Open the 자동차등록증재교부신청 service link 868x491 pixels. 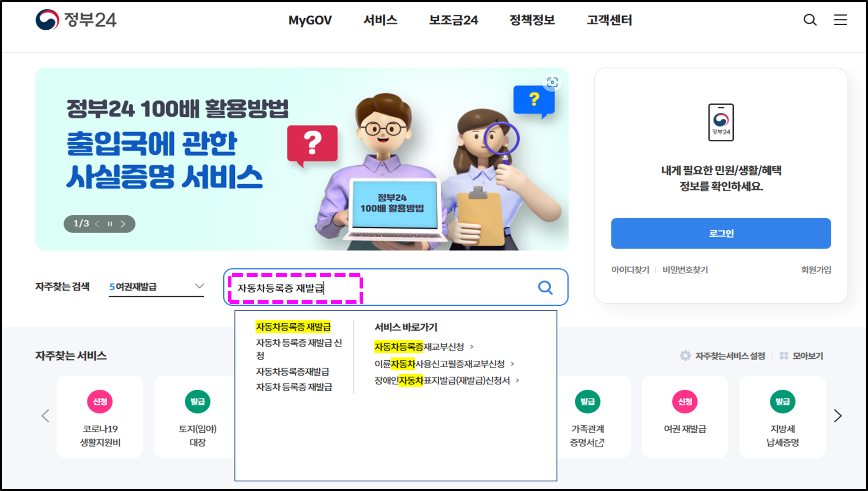coord(419,347)
